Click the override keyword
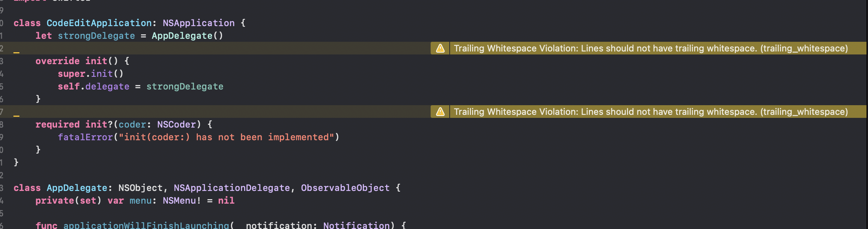 (x=57, y=61)
